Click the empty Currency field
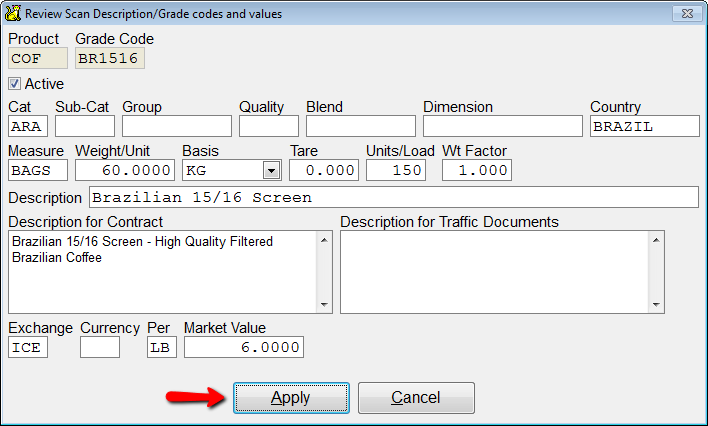The image size is (708, 426). [x=100, y=347]
